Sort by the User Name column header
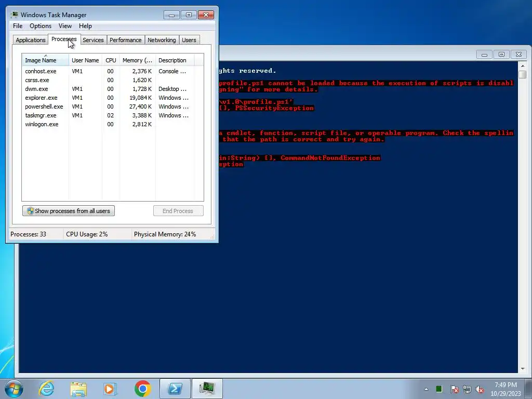This screenshot has height=399, width=532. click(x=86, y=60)
